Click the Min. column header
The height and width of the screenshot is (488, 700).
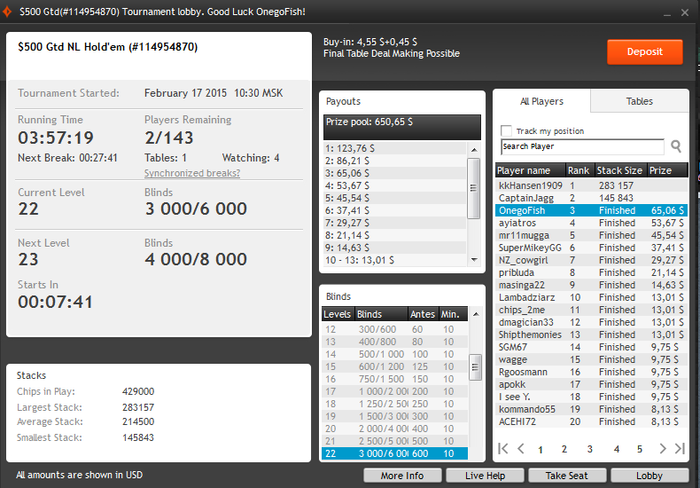(x=453, y=314)
